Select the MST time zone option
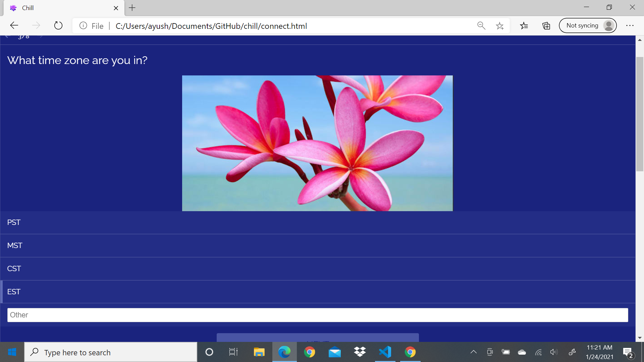This screenshot has height=362, width=644. [318, 246]
